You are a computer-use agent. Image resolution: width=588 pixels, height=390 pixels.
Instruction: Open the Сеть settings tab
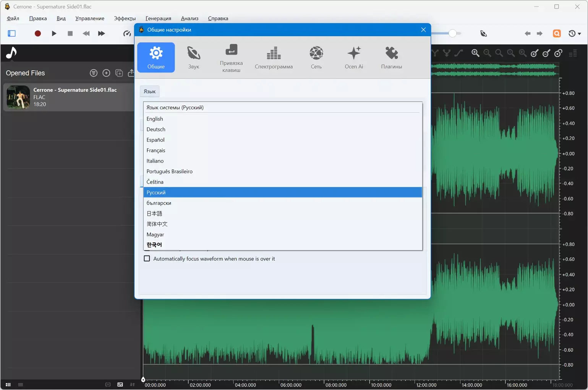pyautogui.click(x=316, y=58)
